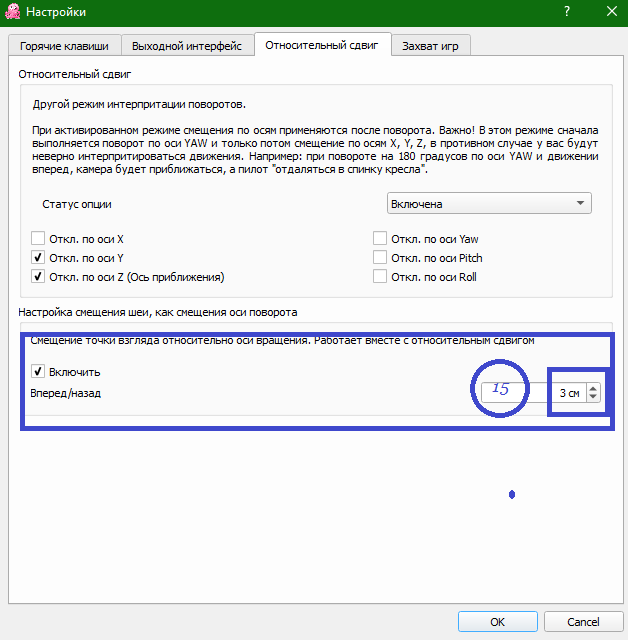Enable Откл. по оси X checkbox
Screen dimensions: 628x640
coord(38,238)
